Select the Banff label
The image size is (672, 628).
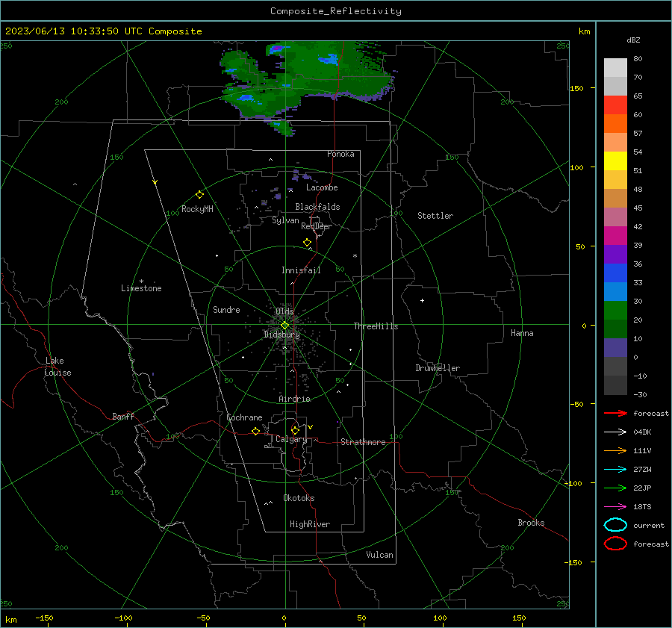tap(123, 416)
